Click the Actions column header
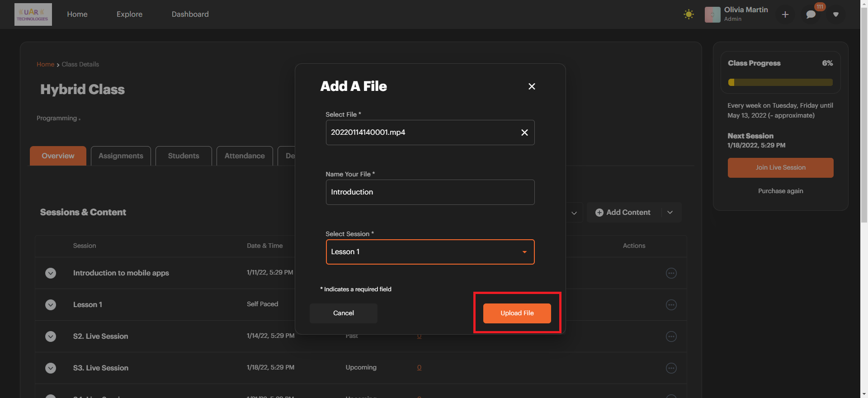 click(x=634, y=246)
